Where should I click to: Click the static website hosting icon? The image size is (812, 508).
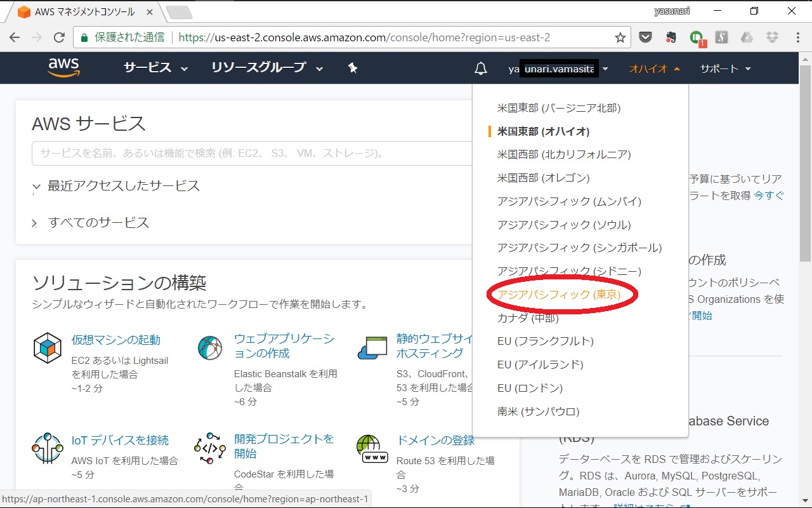372,347
